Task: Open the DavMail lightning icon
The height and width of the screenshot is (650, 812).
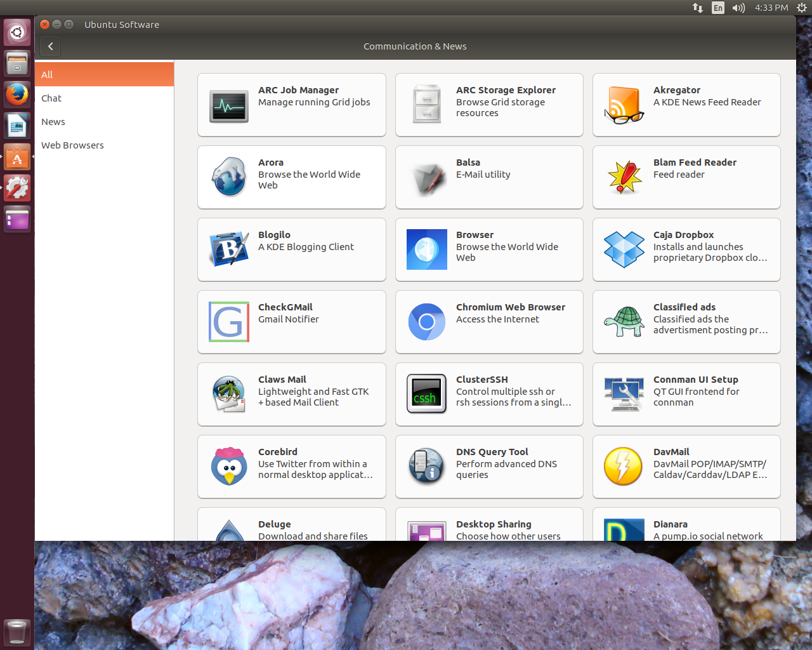Action: coord(624,467)
